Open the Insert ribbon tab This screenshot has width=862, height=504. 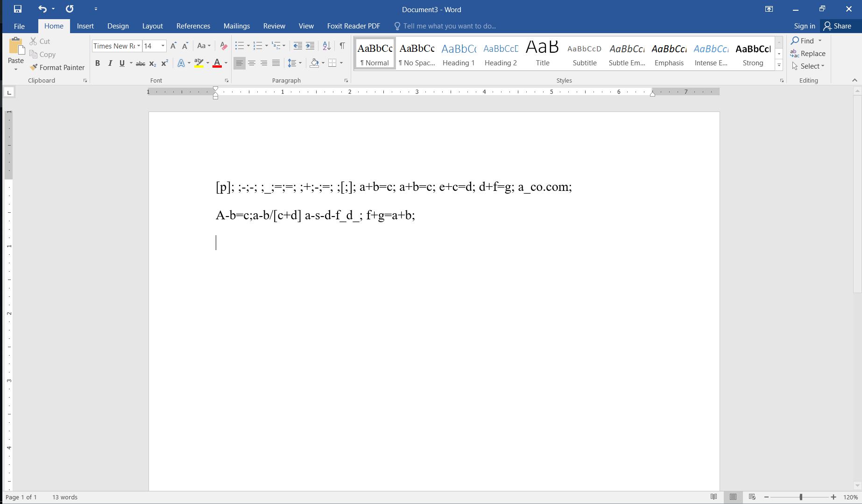[85, 26]
